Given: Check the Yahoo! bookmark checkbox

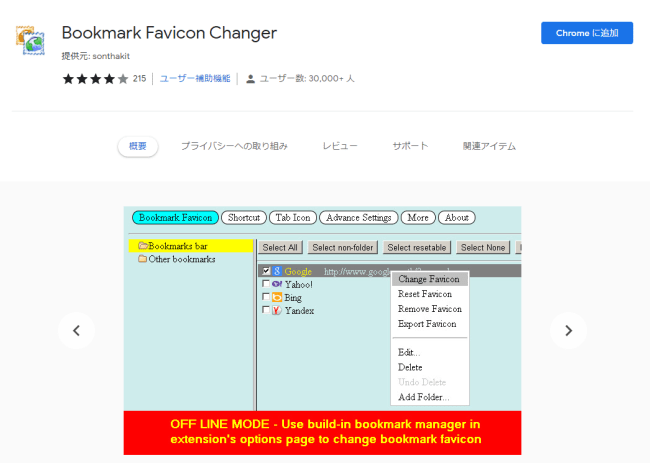Looking at the screenshot, I should pos(266,284).
